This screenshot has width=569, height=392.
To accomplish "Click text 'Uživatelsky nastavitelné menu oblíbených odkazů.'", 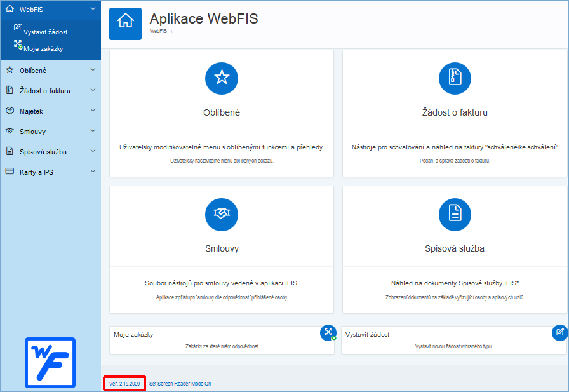I will [x=222, y=161].
